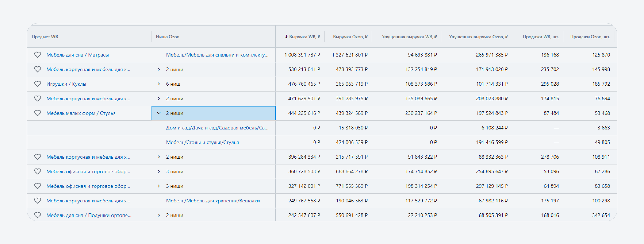This screenshot has width=644, height=244.
Task: Expand 2 ниши for Подушки ортопедические row
Action: [x=159, y=215]
